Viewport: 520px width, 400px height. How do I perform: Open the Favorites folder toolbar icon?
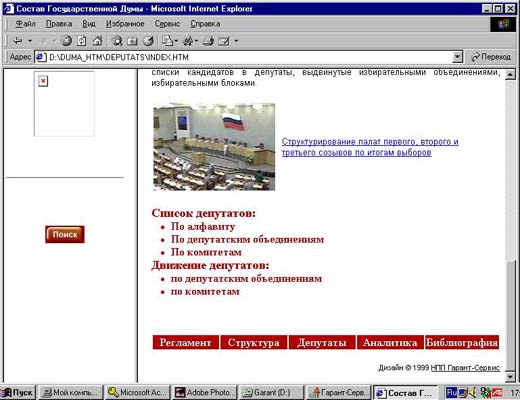(x=132, y=41)
